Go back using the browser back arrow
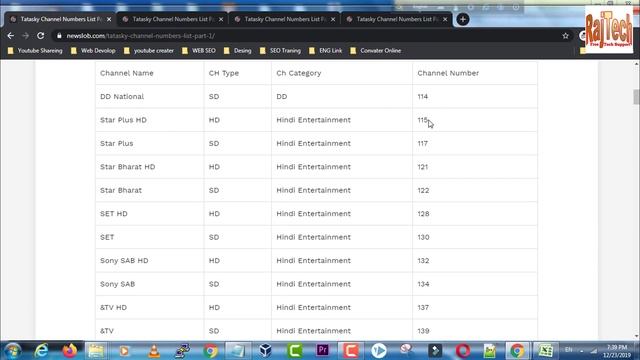Image resolution: width=640 pixels, height=360 pixels. coord(11,36)
